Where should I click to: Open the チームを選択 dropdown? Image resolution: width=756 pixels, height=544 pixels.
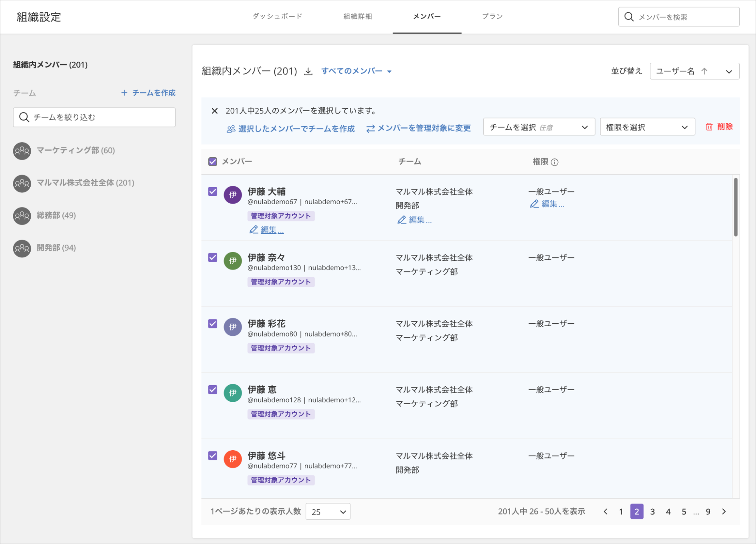pos(539,127)
